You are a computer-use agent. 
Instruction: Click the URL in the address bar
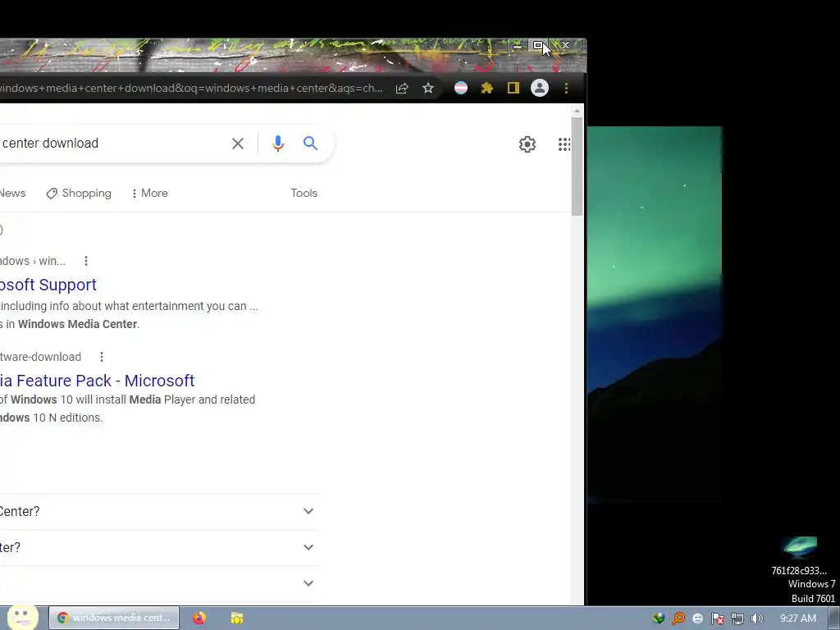pyautogui.click(x=191, y=89)
